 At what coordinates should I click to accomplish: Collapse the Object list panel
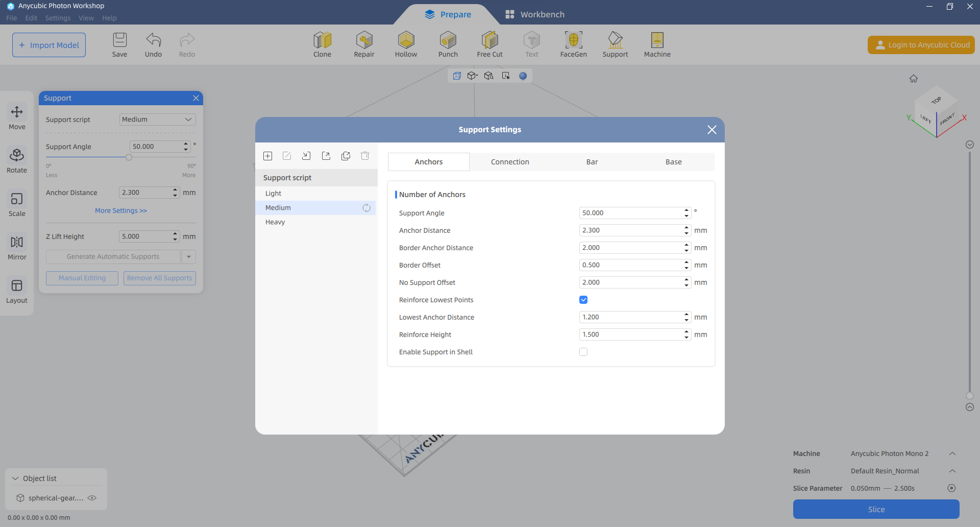tap(15, 478)
